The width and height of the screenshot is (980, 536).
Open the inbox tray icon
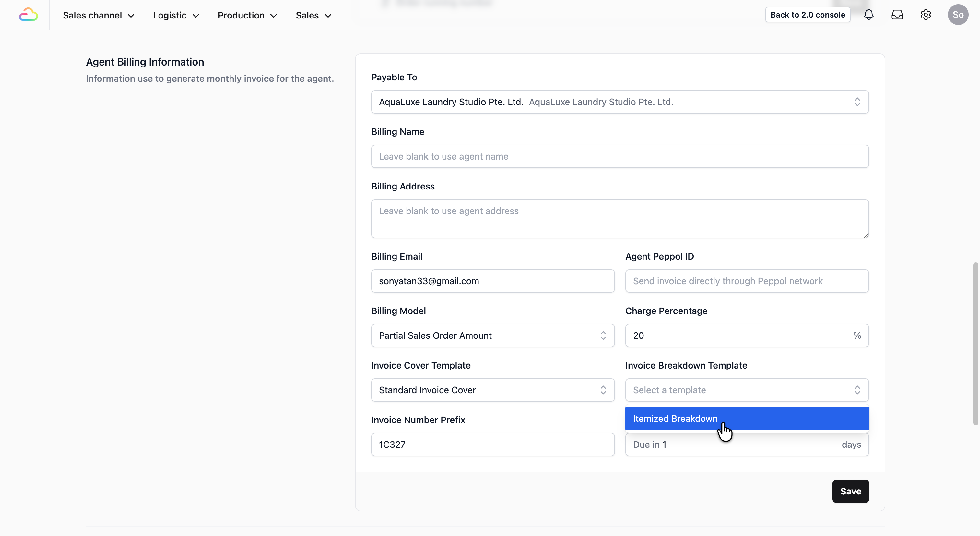point(897,15)
